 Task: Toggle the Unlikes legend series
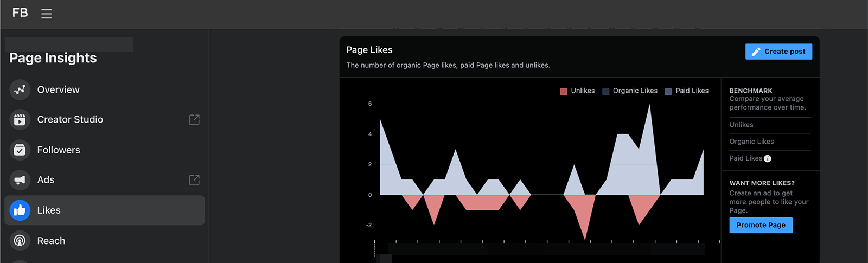577,91
